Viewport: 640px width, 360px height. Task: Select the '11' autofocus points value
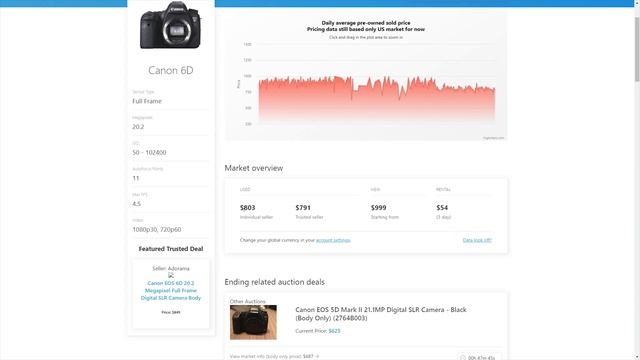tap(136, 178)
